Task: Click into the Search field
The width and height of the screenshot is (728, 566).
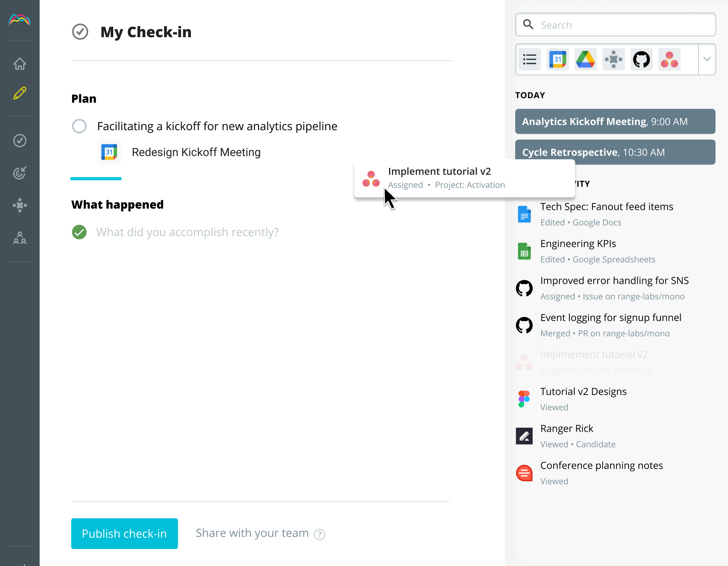Action: 615,25
